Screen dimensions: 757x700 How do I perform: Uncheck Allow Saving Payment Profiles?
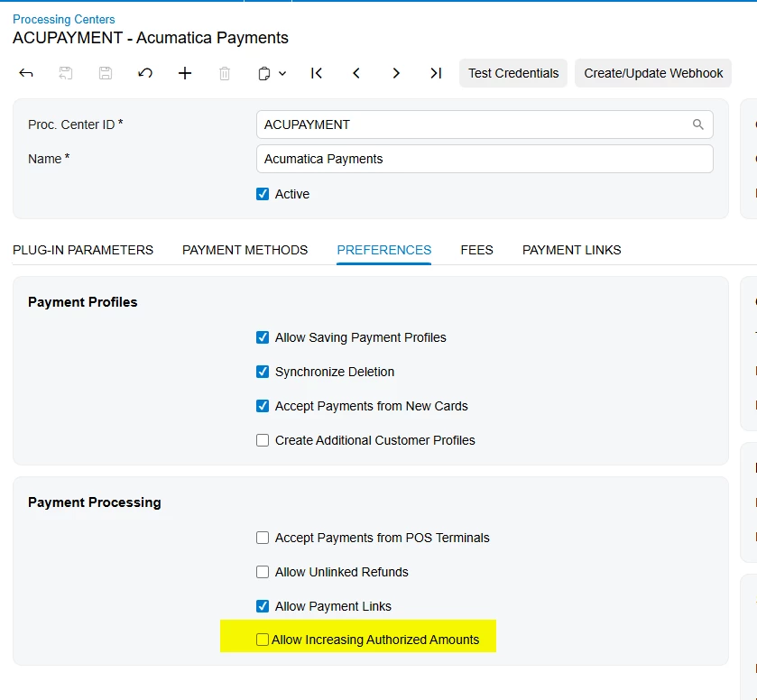263,337
